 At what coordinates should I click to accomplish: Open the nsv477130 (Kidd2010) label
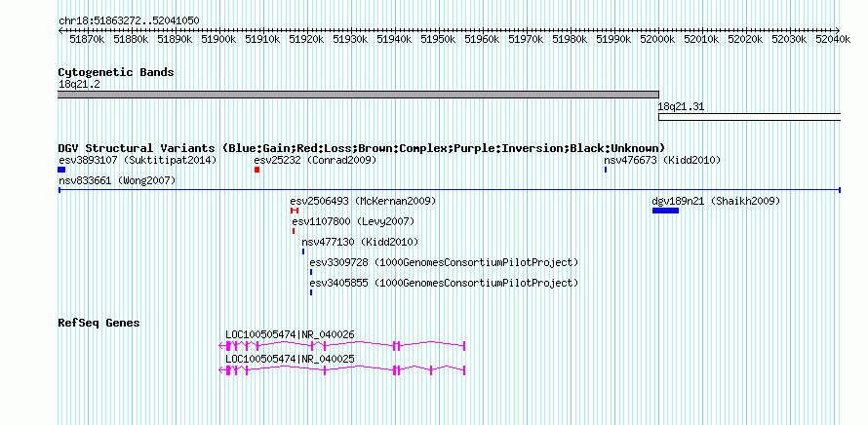click(x=361, y=243)
